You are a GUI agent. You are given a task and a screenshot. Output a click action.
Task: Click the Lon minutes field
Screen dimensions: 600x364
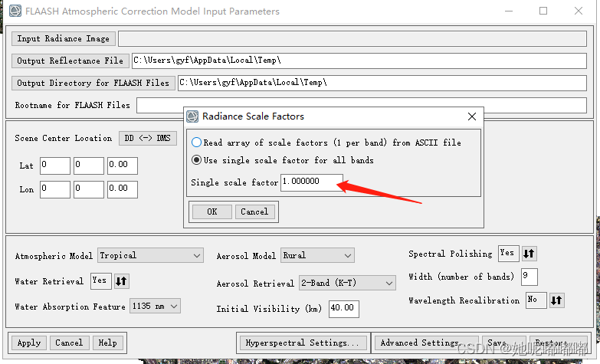tap(89, 189)
